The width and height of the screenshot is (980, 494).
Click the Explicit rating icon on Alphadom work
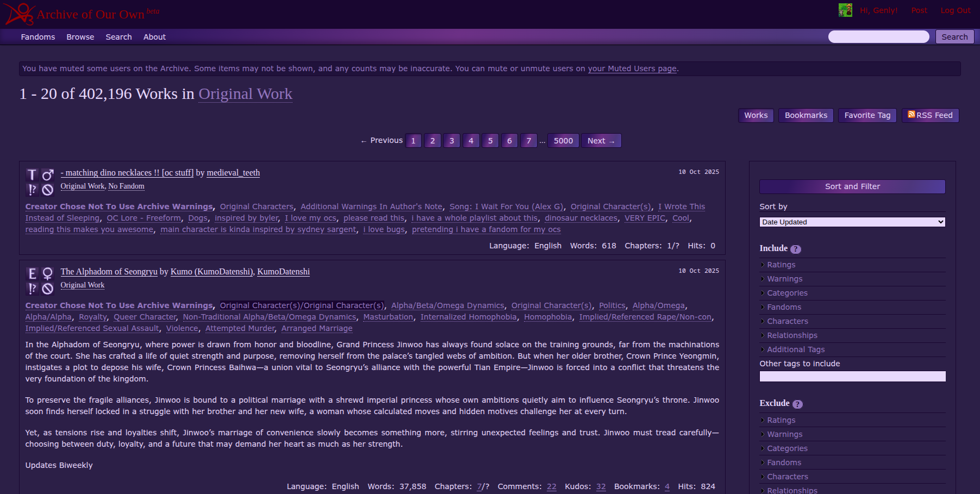click(x=32, y=274)
